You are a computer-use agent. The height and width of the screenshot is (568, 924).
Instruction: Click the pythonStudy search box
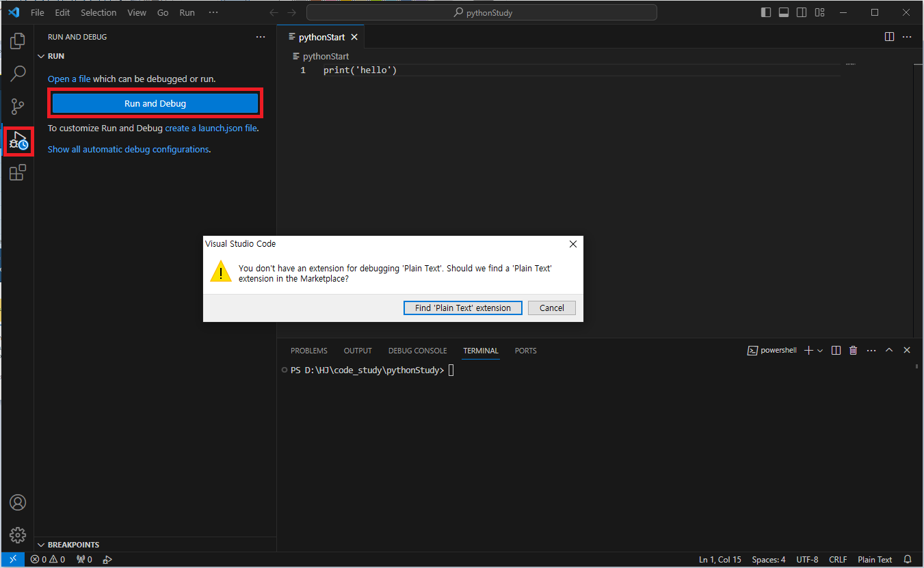click(x=481, y=12)
